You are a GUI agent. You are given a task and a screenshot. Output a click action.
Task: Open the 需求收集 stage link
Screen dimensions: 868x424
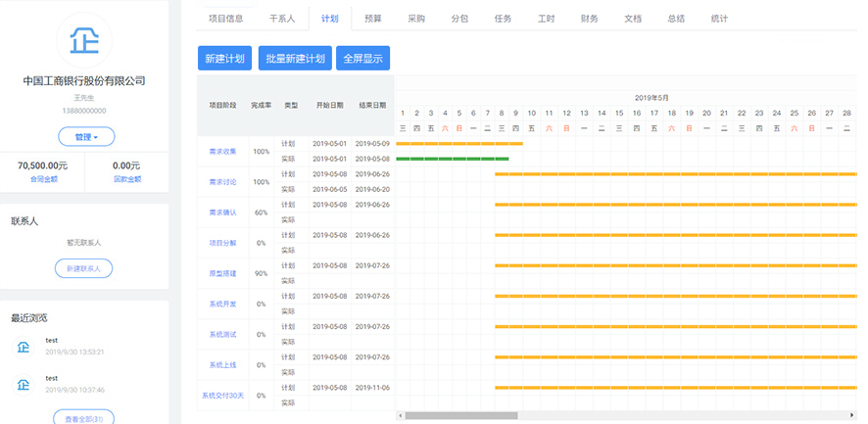[x=222, y=152]
